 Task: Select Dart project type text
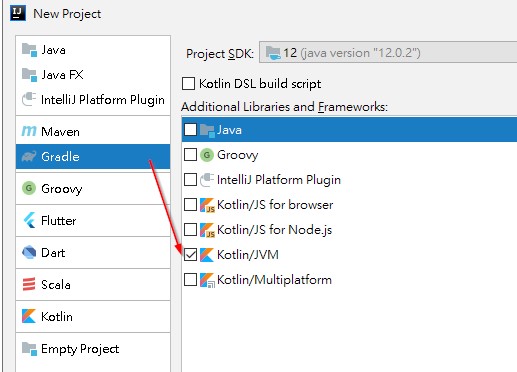pyautogui.click(x=53, y=253)
